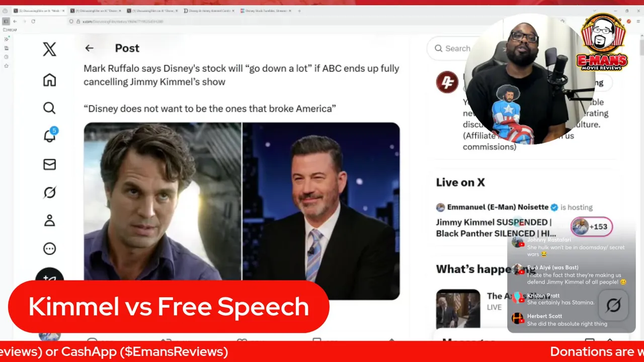Close the Disney & Honey Kimmel tab
Viewport: 644px width, 362px height.
233,11
